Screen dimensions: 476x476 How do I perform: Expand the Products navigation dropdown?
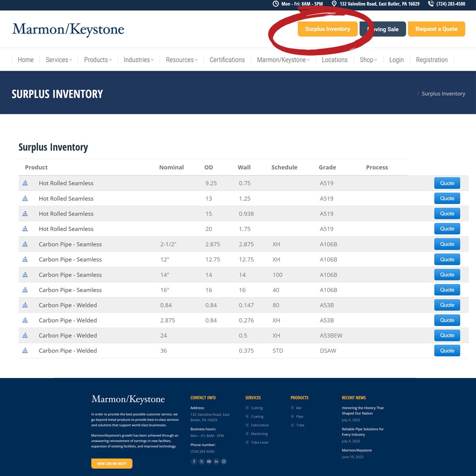tap(98, 60)
